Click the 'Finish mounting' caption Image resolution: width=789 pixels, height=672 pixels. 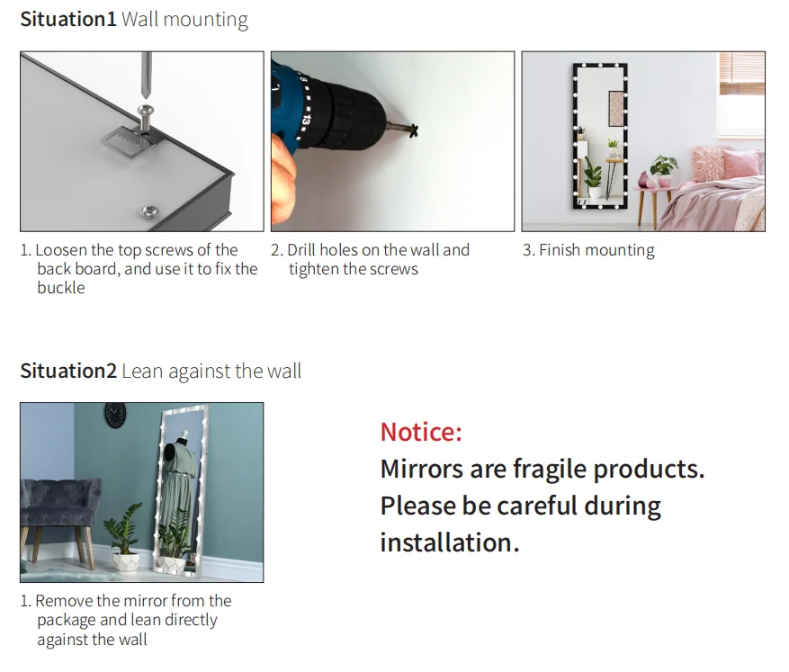point(588,250)
